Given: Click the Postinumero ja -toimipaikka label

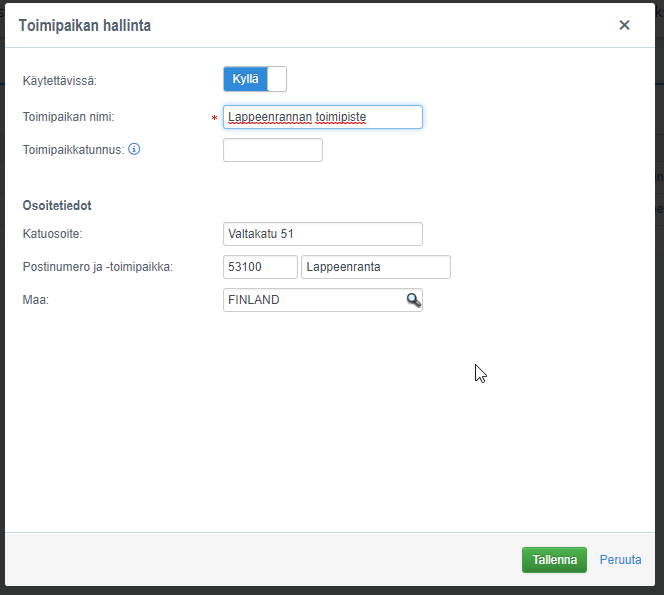Looking at the screenshot, I should coord(98,267).
